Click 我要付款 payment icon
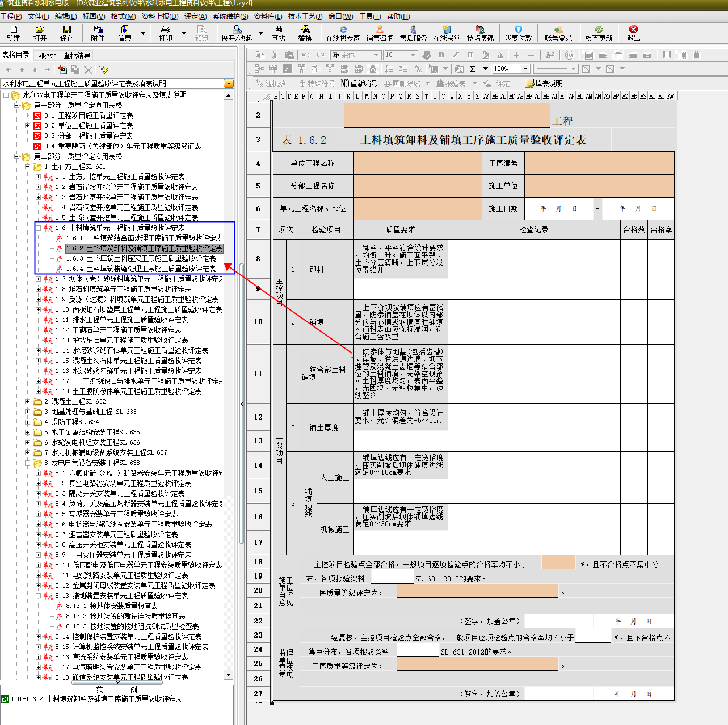 pos(518,33)
